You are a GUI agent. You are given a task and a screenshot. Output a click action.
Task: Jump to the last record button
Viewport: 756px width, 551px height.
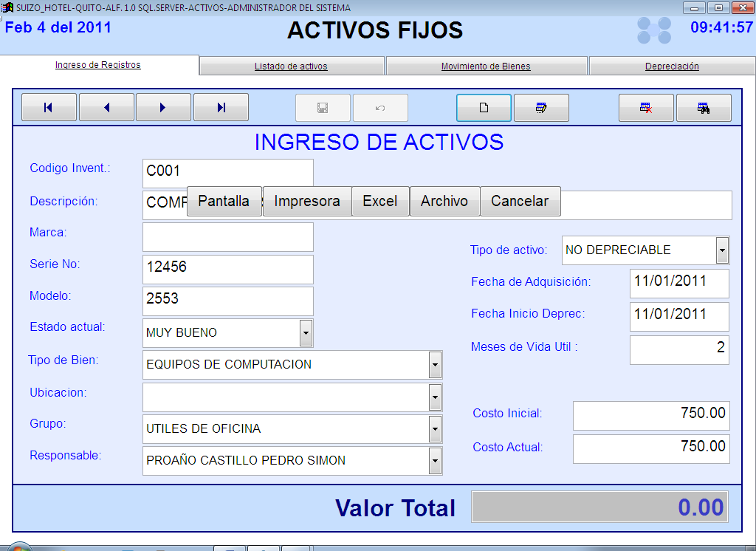point(221,108)
